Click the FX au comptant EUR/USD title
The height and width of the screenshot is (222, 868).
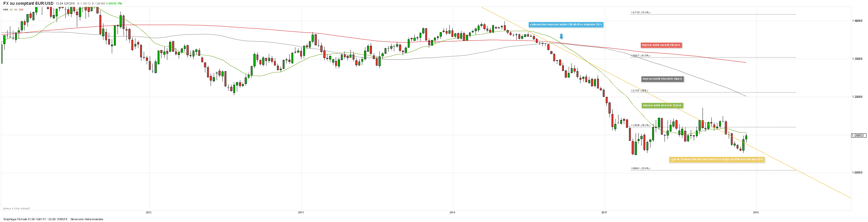pos(28,3)
